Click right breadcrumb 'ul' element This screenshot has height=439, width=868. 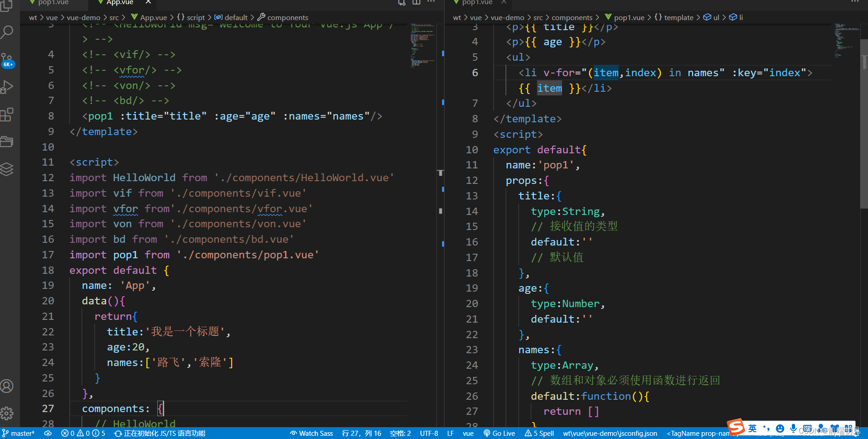711,17
